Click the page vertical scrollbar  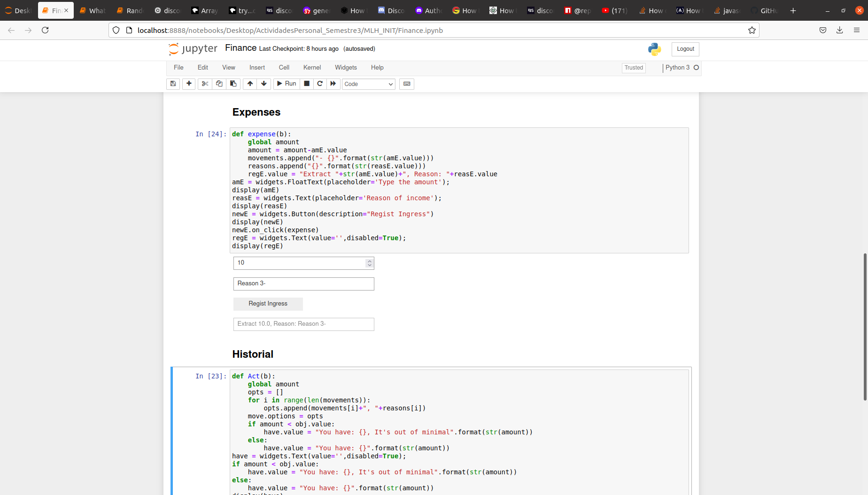[x=865, y=327]
